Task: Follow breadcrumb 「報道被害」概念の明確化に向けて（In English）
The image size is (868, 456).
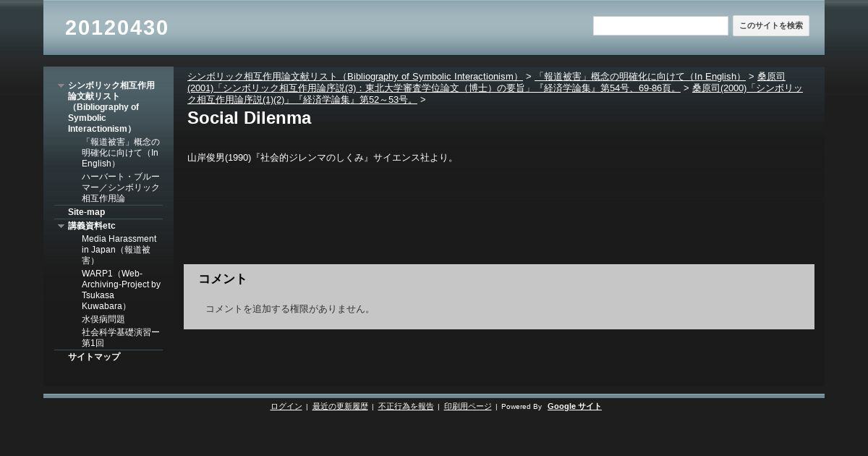Action: click(640, 77)
